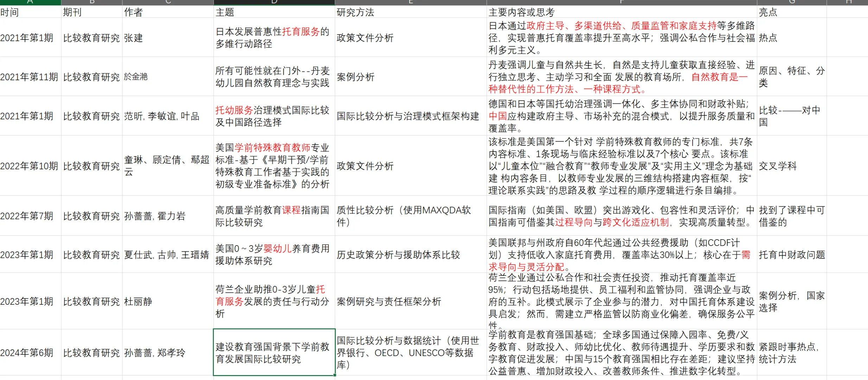
Task: Click topic cell 美国0~3岁婴幼儿养育费用援助体系研究
Action: pyautogui.click(x=274, y=254)
